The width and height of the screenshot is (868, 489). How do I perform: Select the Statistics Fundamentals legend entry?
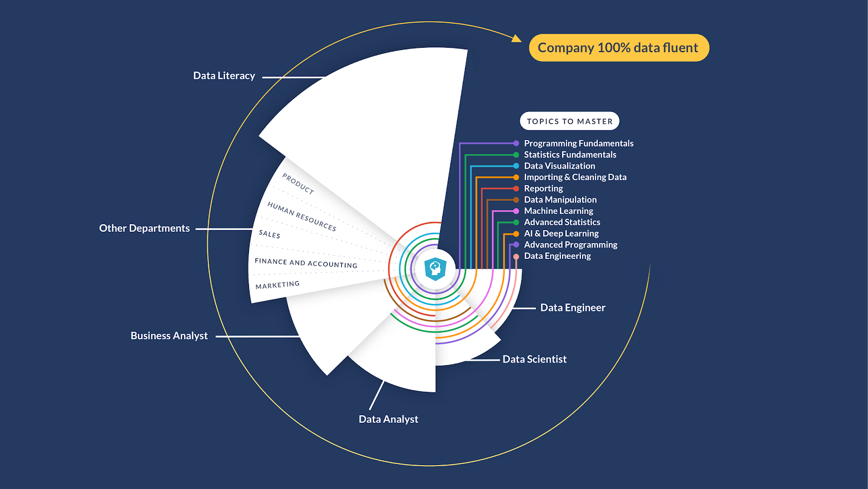(570, 155)
